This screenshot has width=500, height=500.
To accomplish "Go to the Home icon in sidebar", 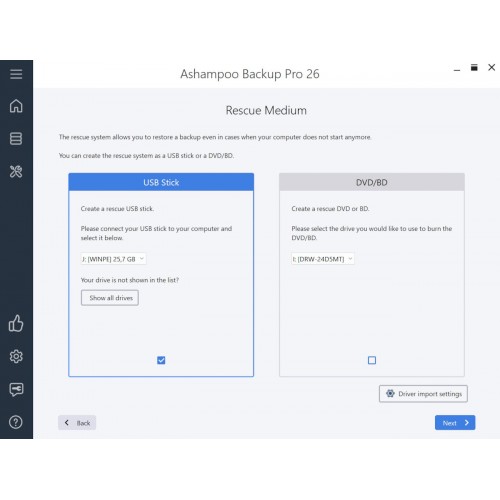I will click(16, 106).
